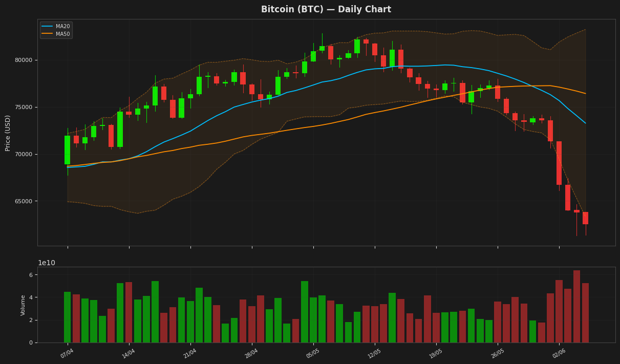Click the chart title Bitcoin (BTC) — Daily Chart

[x=326, y=9]
